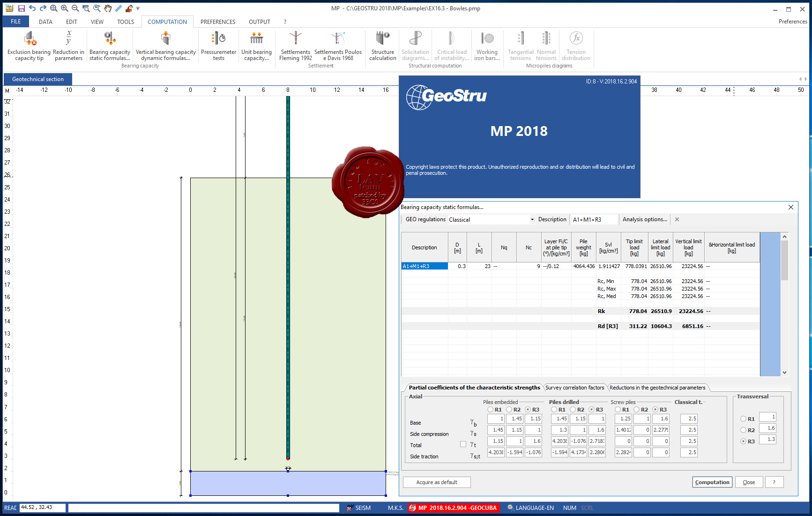Click the red stamp tool icon

(129, 8)
